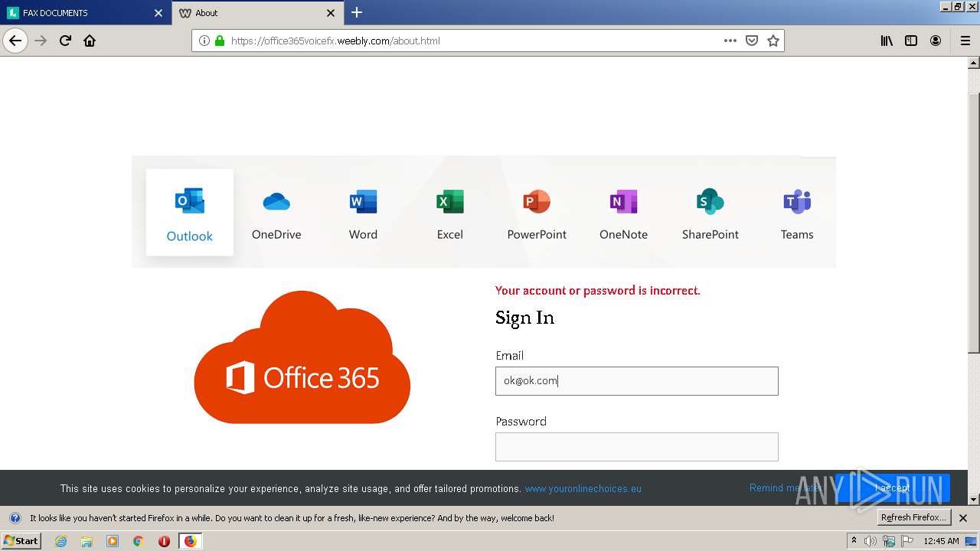The image size is (980, 551).
Task: Select the Firefox taskbar button
Action: pyautogui.click(x=190, y=541)
